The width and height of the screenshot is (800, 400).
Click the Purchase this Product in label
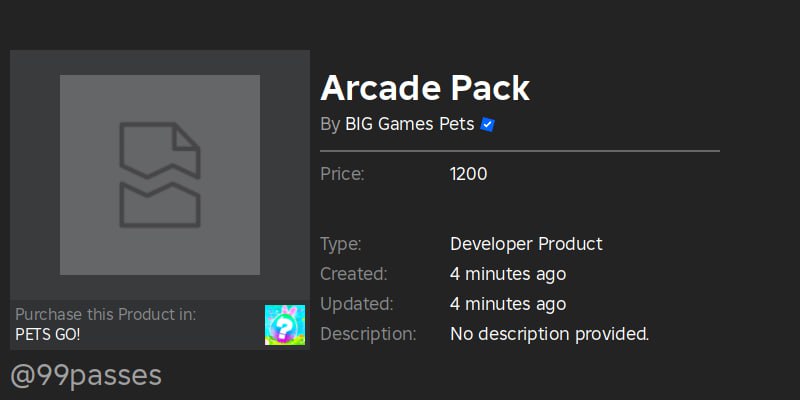pos(106,315)
